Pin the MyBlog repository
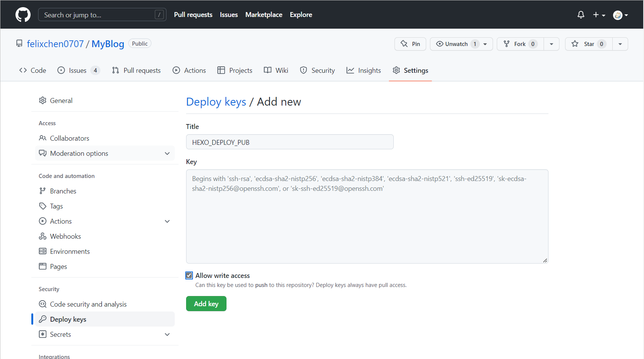 (x=410, y=44)
